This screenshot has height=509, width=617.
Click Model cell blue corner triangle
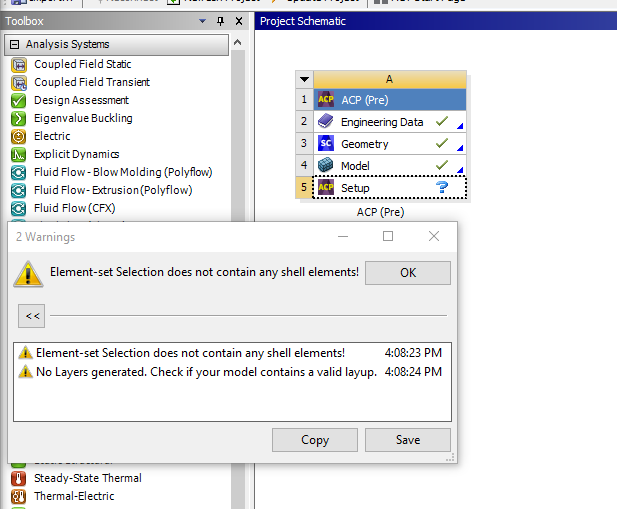point(460,170)
